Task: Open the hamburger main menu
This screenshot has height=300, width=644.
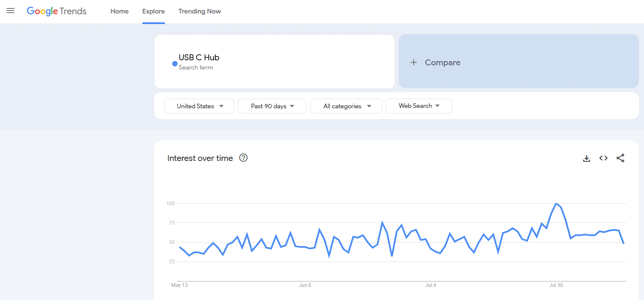Action: (11, 11)
